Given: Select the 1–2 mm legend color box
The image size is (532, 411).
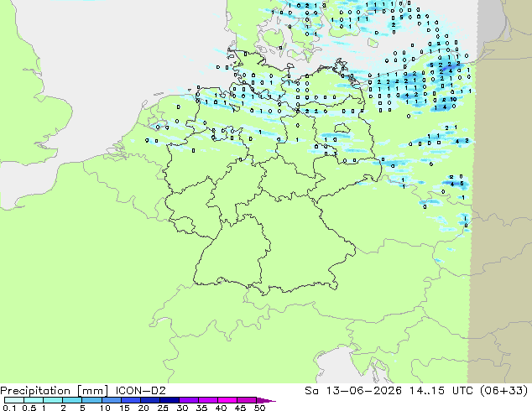Looking at the screenshot, I should pos(53,400).
